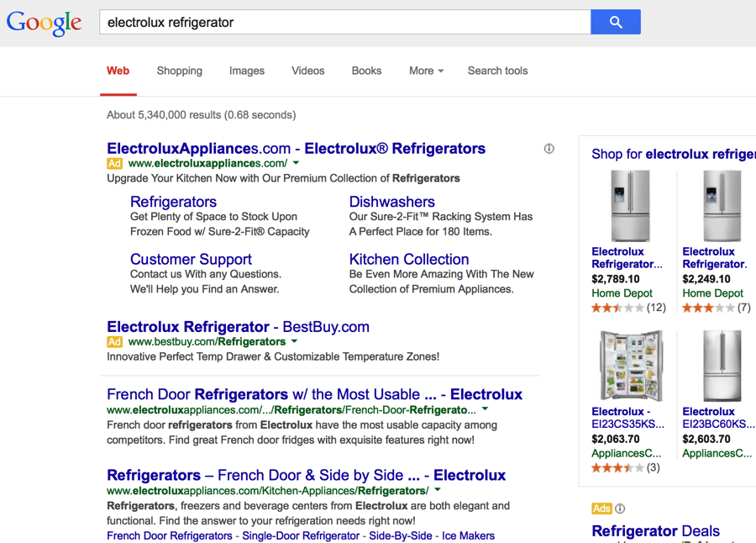
Task: Open French Door Refrigerators w/ the Most Usable result
Action: coord(315,394)
